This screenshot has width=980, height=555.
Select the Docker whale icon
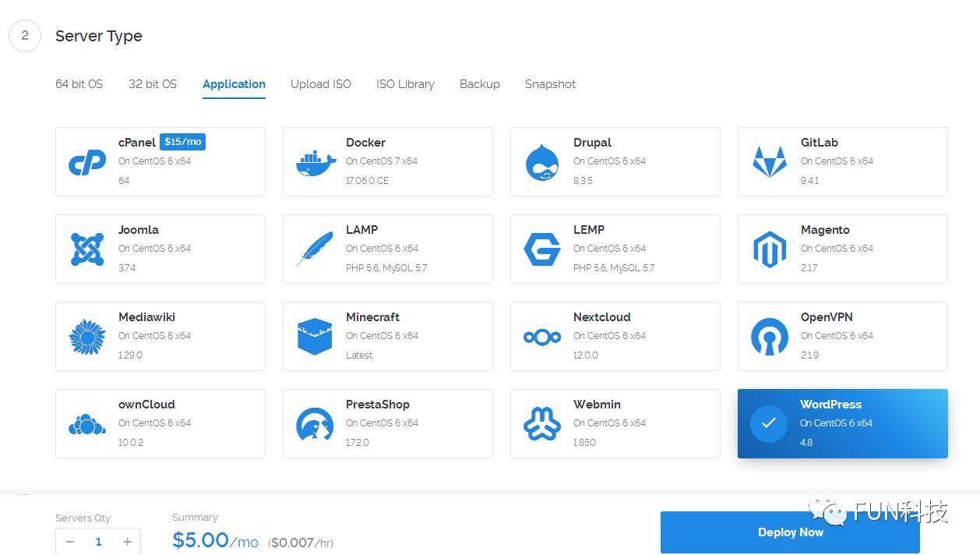[x=316, y=162]
